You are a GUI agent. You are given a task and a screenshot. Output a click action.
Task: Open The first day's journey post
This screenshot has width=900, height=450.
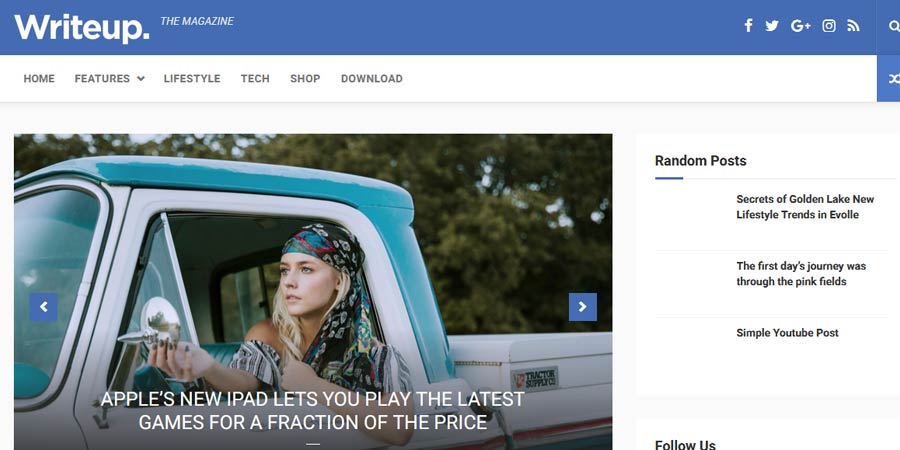click(x=801, y=274)
